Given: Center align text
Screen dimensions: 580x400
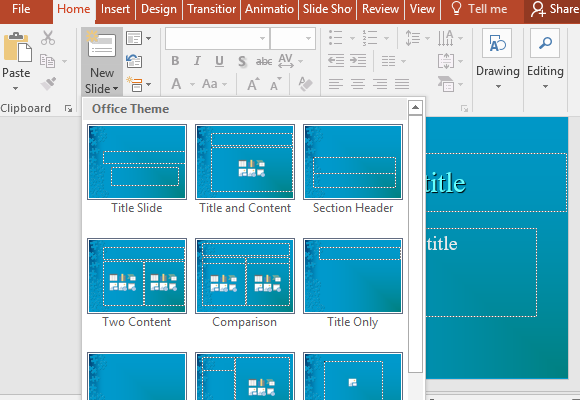Looking at the screenshot, I should pos(358,84).
